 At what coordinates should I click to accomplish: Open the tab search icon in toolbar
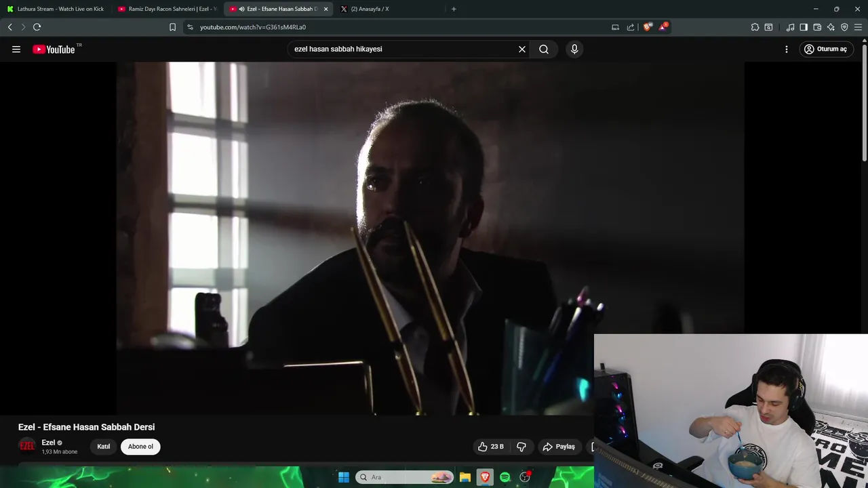point(768,27)
